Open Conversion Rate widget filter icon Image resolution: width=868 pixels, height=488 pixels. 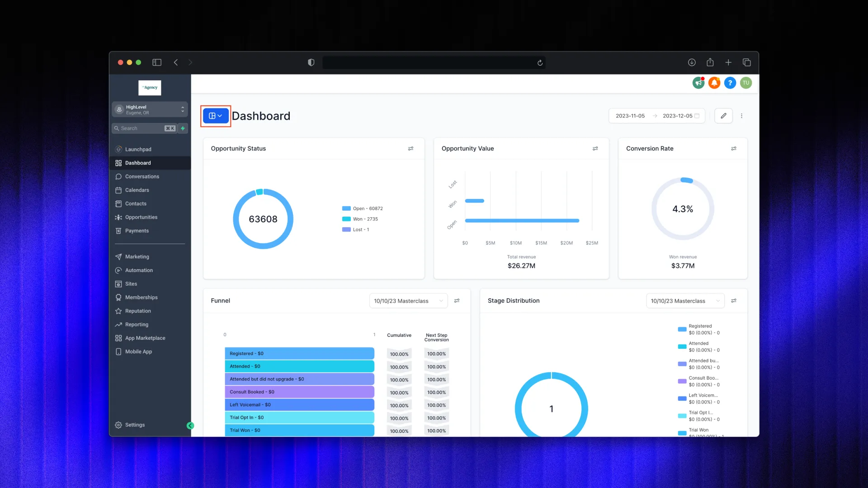[x=734, y=149]
